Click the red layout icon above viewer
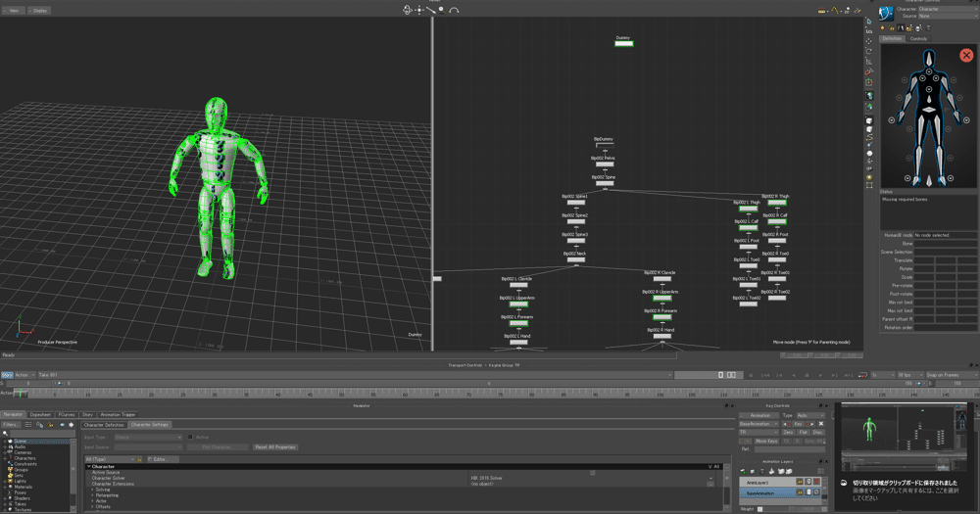Screen dimensions: 980x514 [822, 10]
